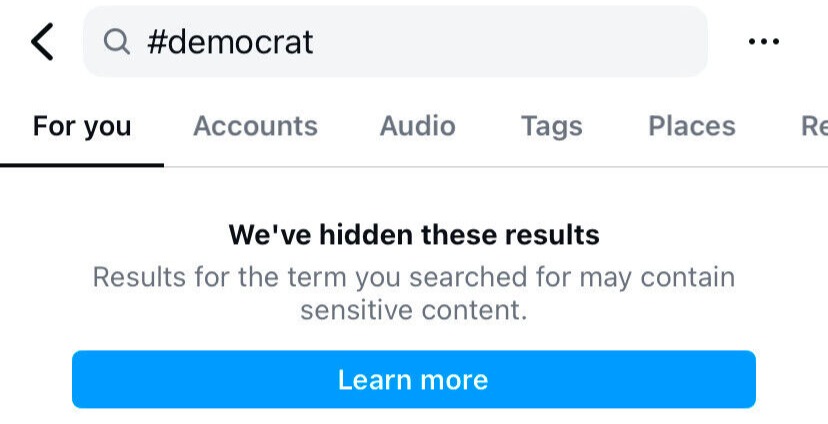Click the #democrat text in search bar
This screenshot has width=828, height=424.
pyautogui.click(x=230, y=42)
